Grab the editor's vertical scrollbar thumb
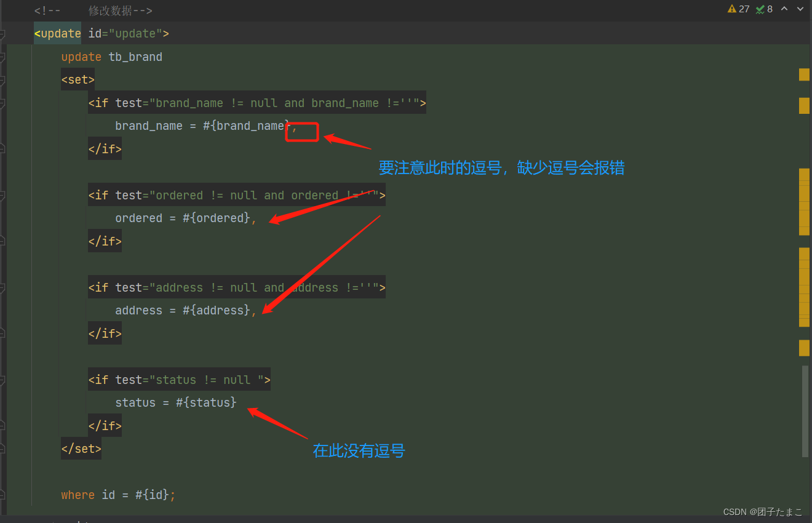812x523 pixels. (805, 411)
